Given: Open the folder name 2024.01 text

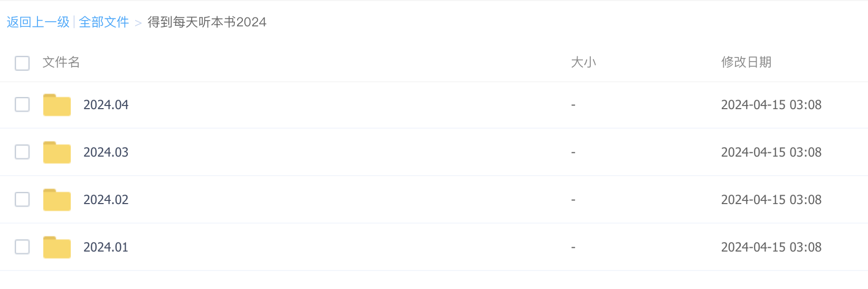Looking at the screenshot, I should pos(106,247).
